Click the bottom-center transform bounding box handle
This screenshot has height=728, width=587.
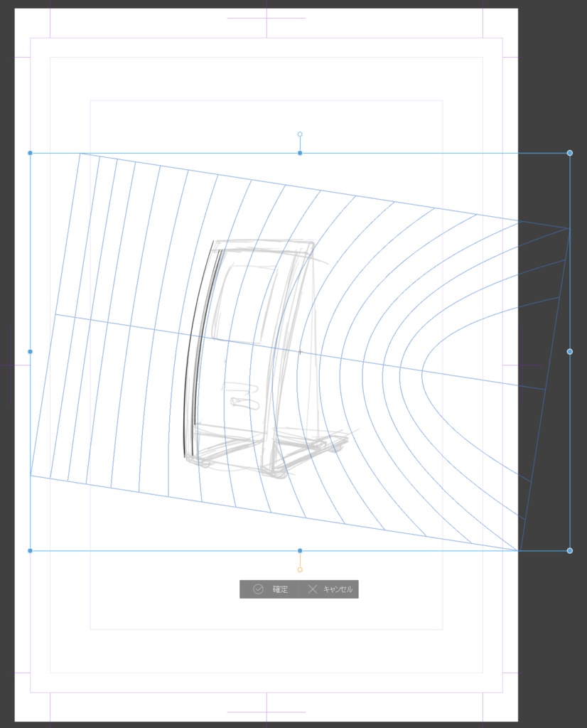point(300,551)
